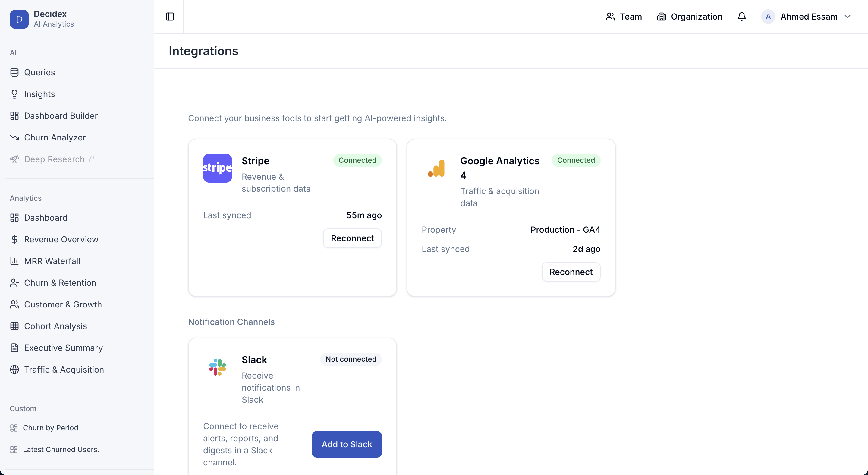Navigate to Churn Analyzer
Screen dimensions: 868x475
55,137
